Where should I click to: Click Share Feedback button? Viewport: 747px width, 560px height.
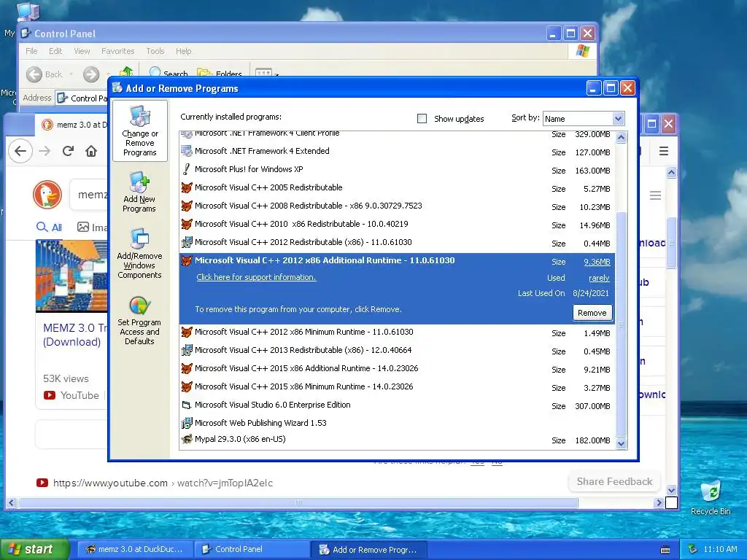pyautogui.click(x=614, y=481)
